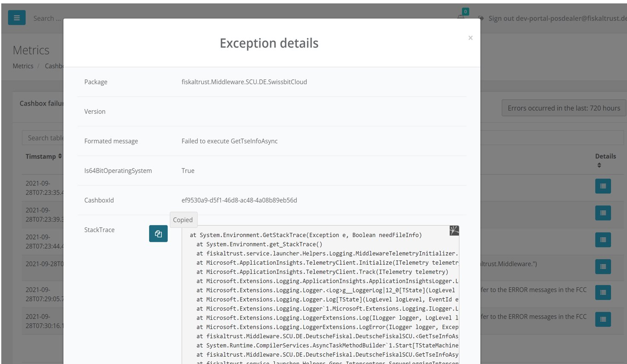Click the TelemetryClient.Track stack trace line
This screenshot has height=364, width=627.
pyautogui.click(x=322, y=272)
